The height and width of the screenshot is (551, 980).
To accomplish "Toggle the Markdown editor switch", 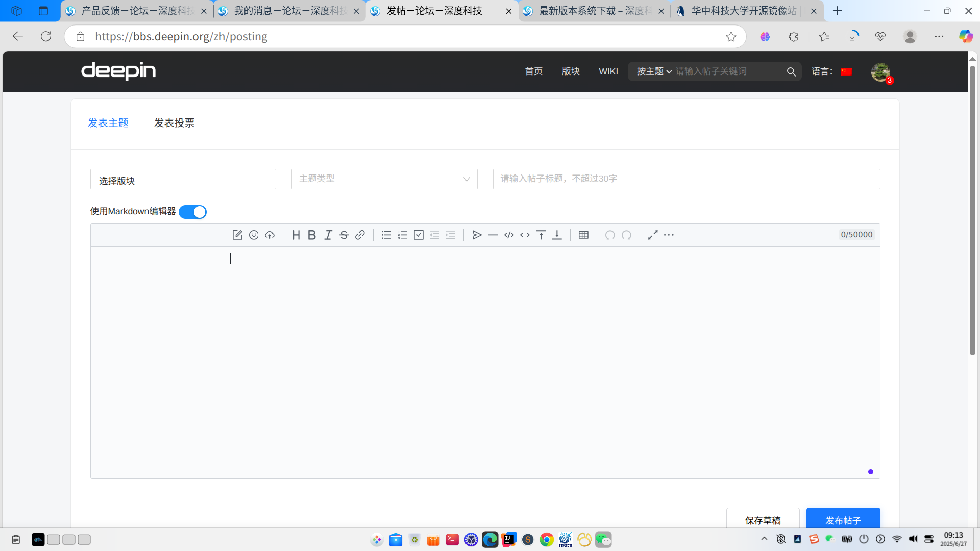I will [192, 212].
